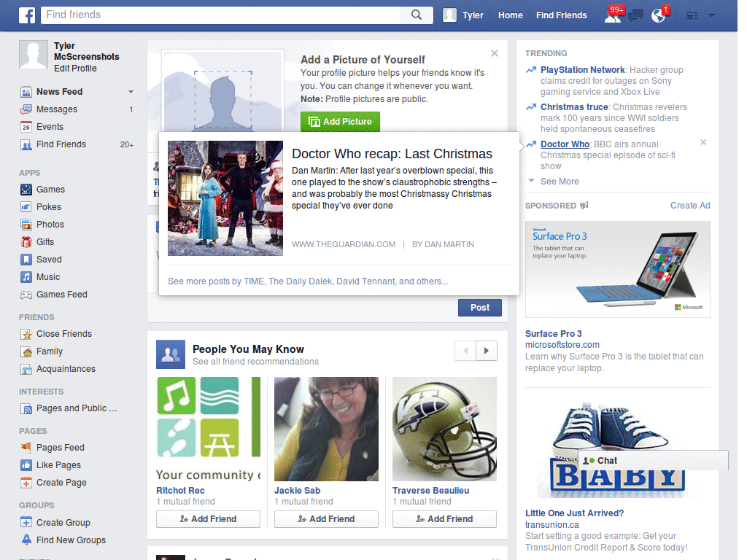Click the green Add Picture button
747x560 pixels.
[340, 122]
